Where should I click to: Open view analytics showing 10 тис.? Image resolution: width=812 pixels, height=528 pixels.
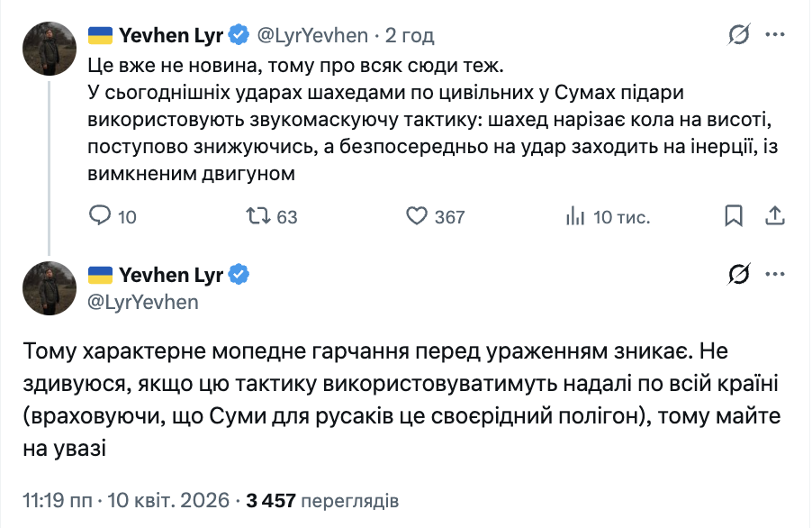tap(581, 216)
